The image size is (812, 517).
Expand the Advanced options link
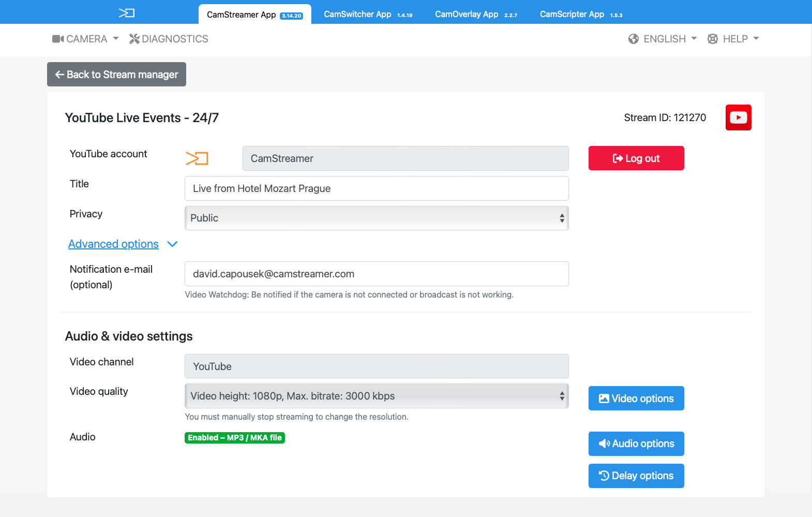[x=113, y=244]
